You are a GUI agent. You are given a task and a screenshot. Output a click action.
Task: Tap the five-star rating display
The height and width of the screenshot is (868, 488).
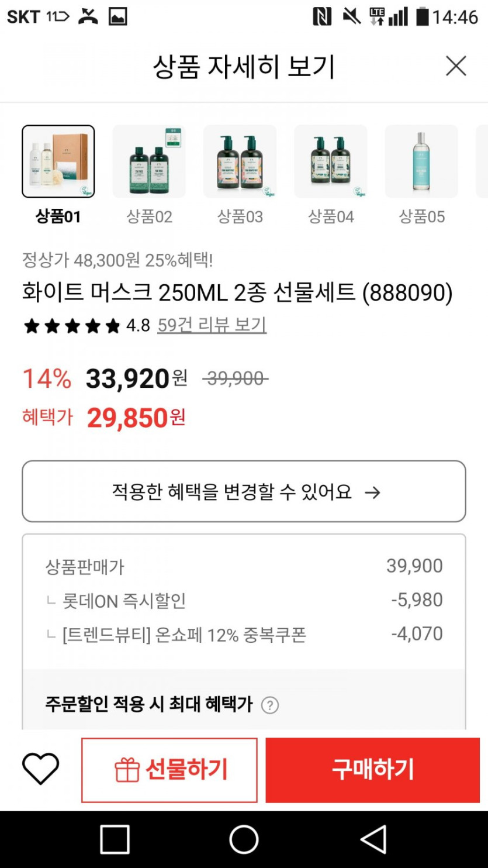click(x=71, y=326)
